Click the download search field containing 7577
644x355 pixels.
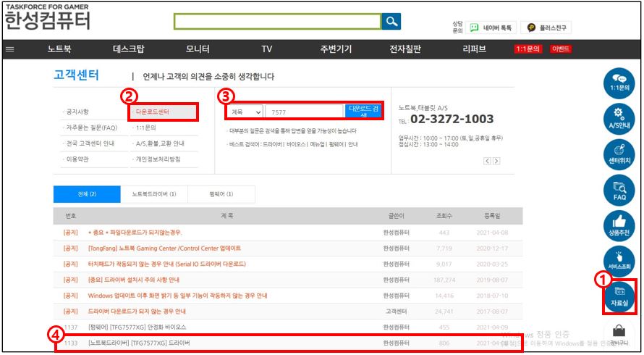point(304,112)
